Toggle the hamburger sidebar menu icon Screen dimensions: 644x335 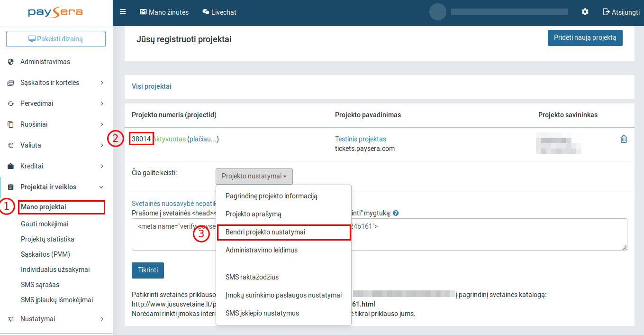click(123, 12)
